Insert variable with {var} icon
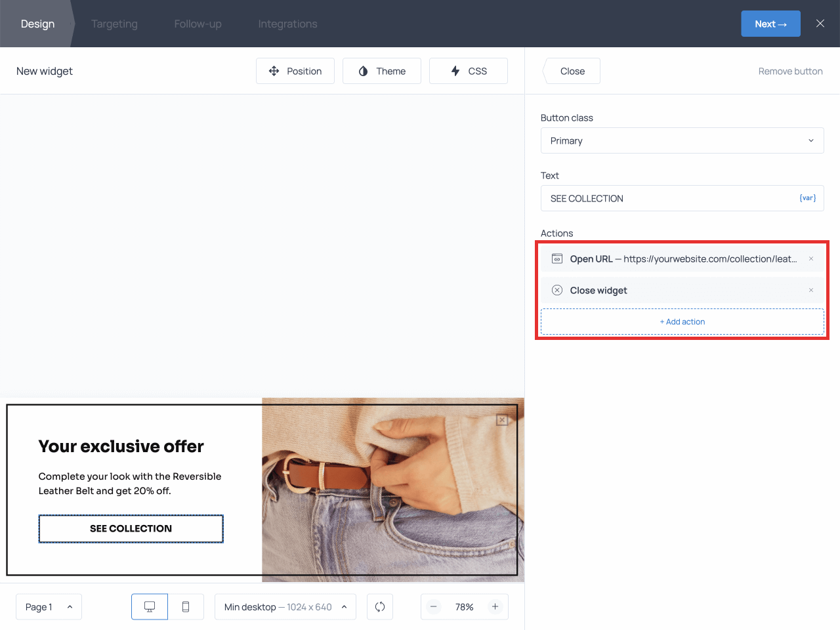Screen dimensions: 840x630 807,198
